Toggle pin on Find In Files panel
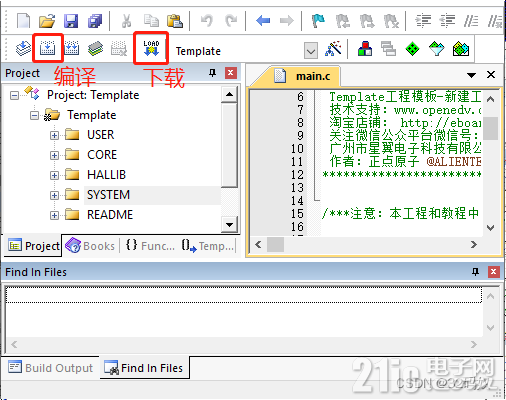Viewport: 506px width, 400px height. [475, 272]
